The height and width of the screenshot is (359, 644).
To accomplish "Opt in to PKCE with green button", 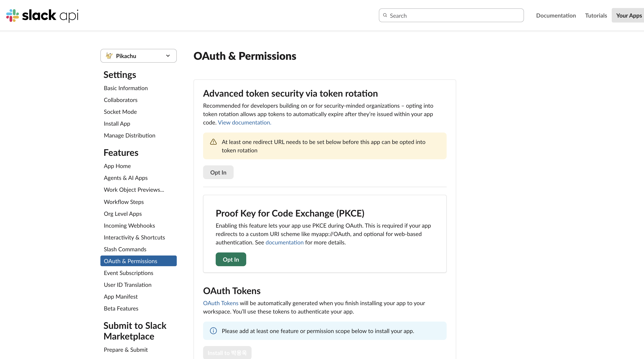I will [231, 260].
